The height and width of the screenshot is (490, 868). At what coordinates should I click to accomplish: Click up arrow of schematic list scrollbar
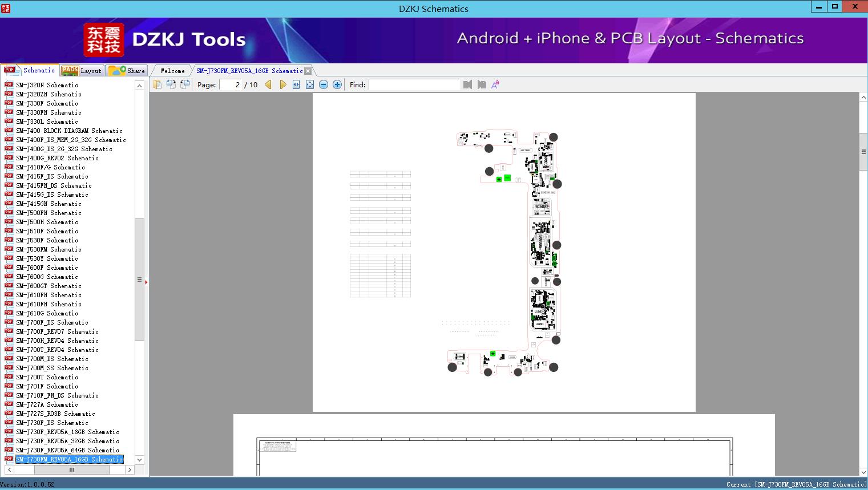coord(139,86)
